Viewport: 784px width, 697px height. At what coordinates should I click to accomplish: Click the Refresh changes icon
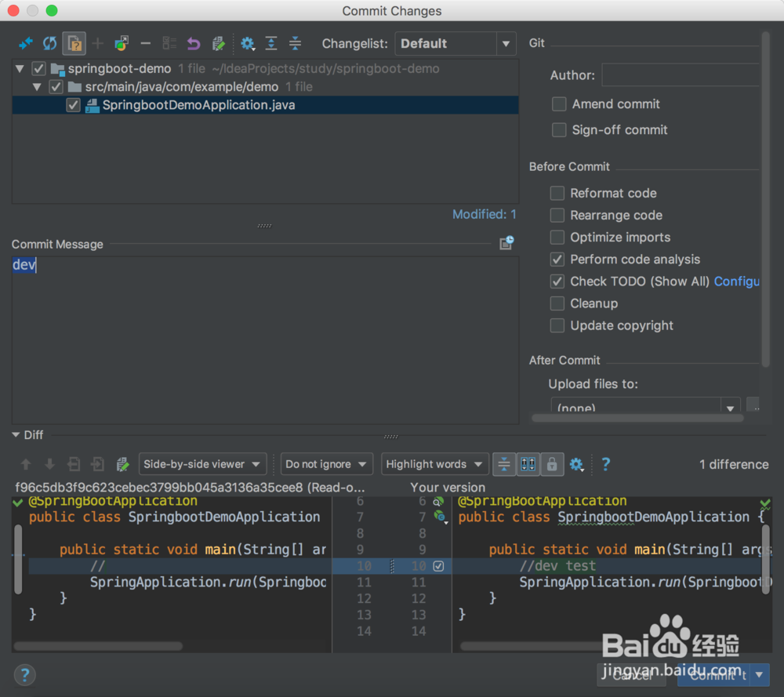(49, 43)
